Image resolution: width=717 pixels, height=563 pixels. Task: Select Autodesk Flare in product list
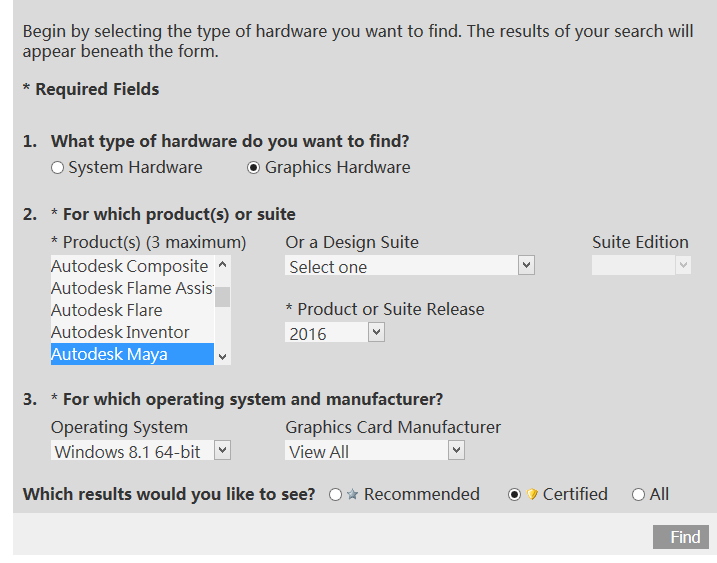132,310
